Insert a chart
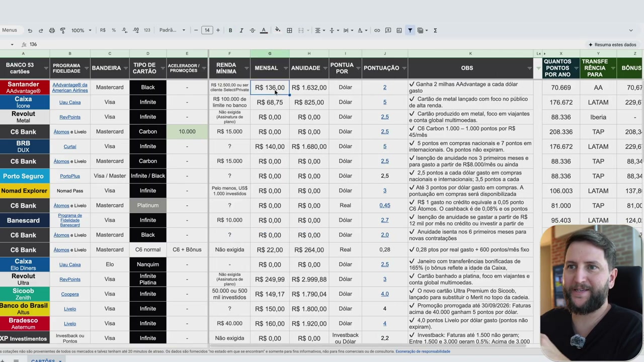Image resolution: width=644 pixels, height=362 pixels. [399, 30]
